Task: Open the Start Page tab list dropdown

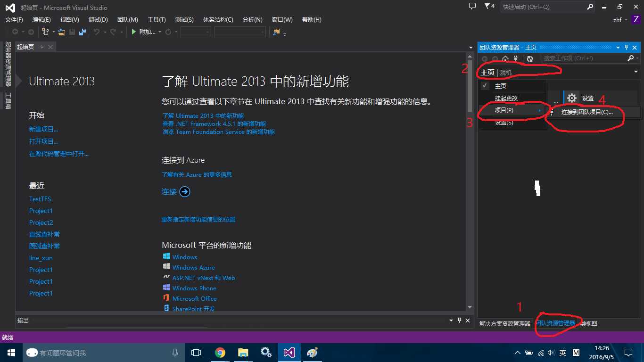Action: [471, 47]
